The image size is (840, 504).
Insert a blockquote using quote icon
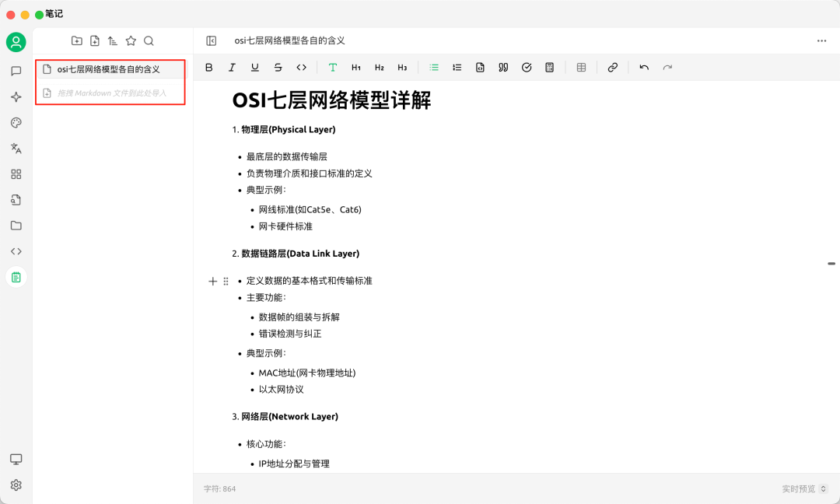point(503,68)
